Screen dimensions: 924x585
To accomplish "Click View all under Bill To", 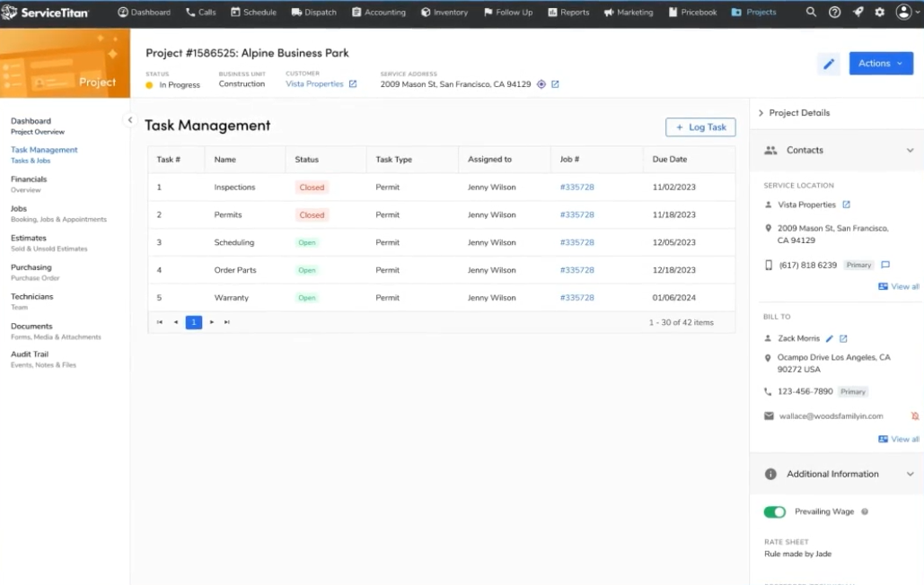I will click(898, 439).
